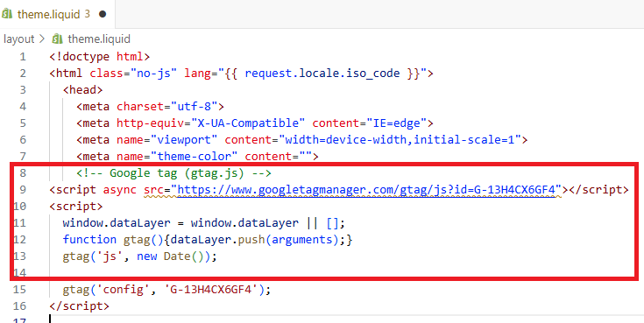Image resolution: width=644 pixels, height=323 pixels.
Task: Click the Shopify icon on theme.liquid tab
Action: (x=7, y=14)
